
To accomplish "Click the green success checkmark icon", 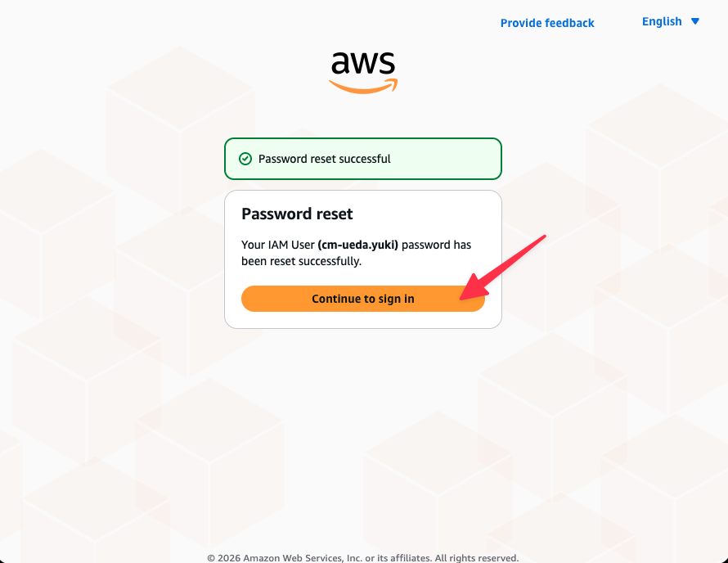I will (x=245, y=159).
